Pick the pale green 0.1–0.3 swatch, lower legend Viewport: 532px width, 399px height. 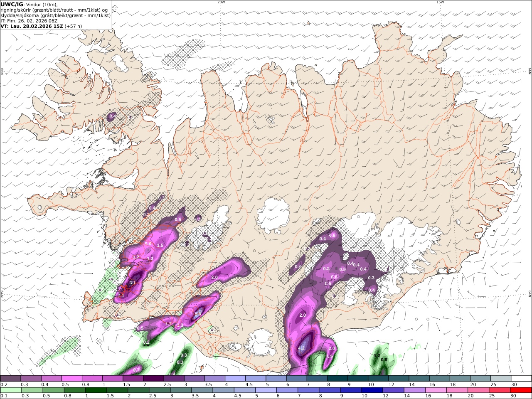(11, 390)
